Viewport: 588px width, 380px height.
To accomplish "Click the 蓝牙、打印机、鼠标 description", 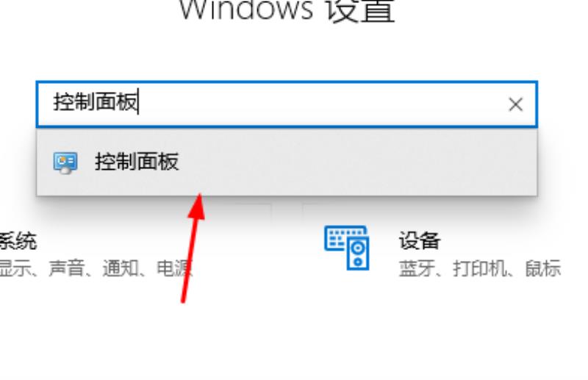I will pyautogui.click(x=480, y=268).
